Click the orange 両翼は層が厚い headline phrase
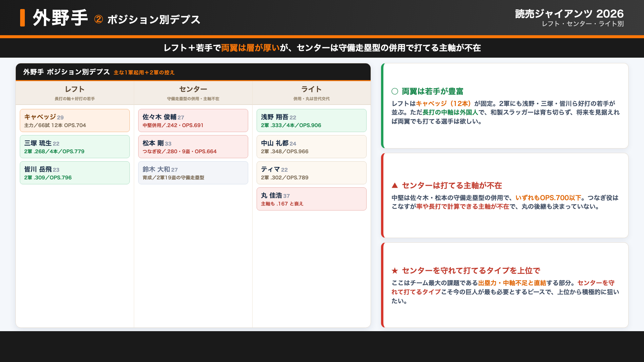This screenshot has width=644, height=362. click(x=250, y=48)
